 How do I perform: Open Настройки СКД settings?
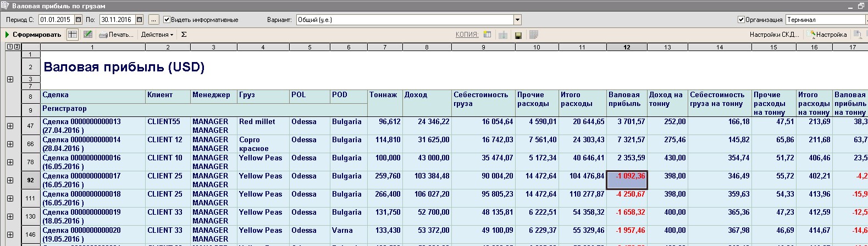click(774, 35)
